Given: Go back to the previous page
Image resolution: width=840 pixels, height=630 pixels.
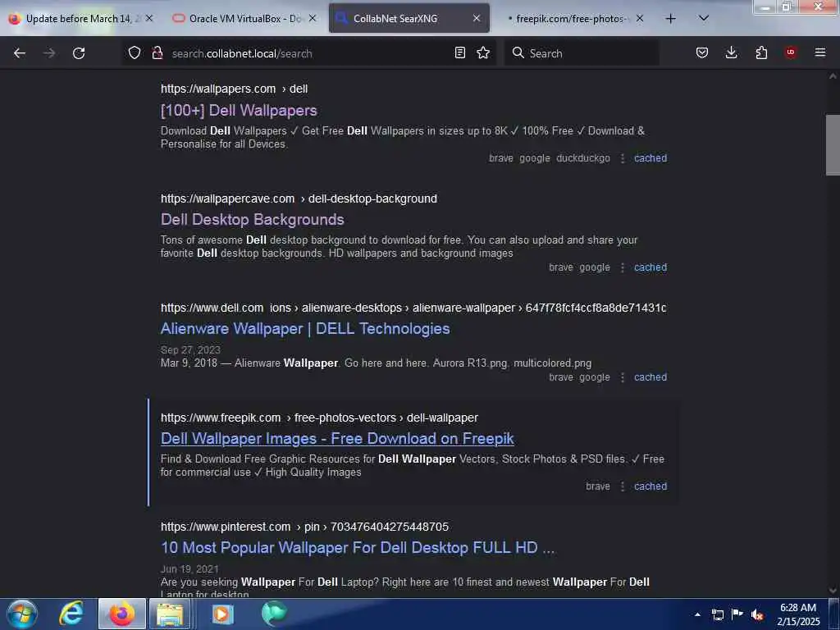Looking at the screenshot, I should pyautogui.click(x=20, y=53).
